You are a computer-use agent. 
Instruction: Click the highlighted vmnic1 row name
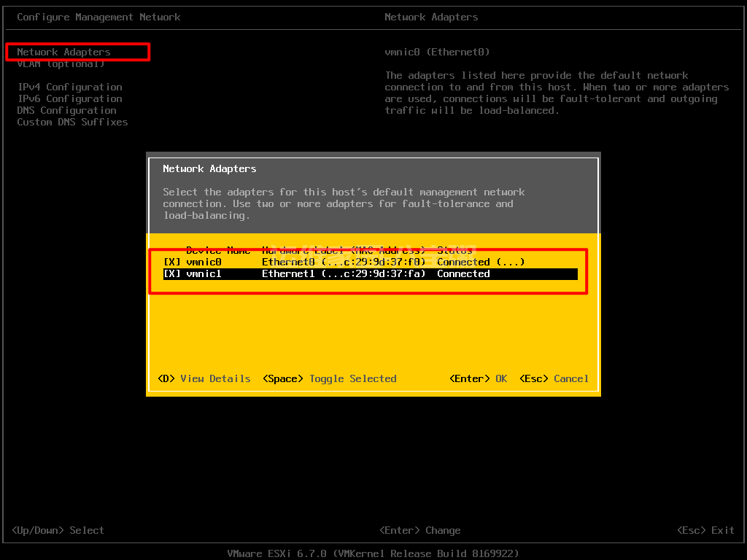pos(204,274)
